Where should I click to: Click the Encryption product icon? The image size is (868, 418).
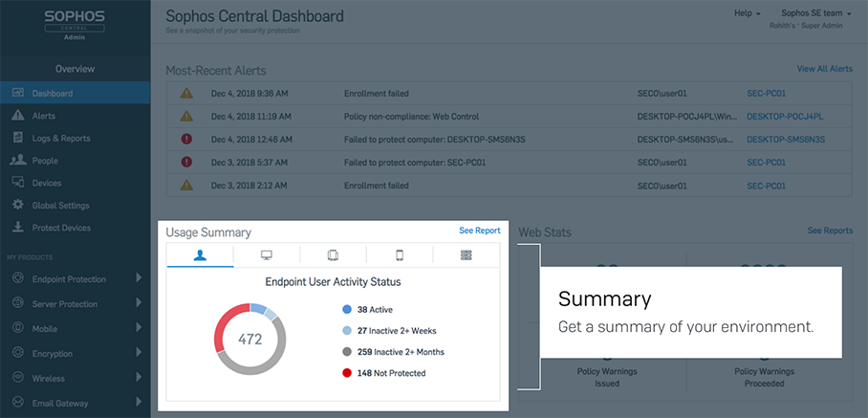click(x=18, y=353)
